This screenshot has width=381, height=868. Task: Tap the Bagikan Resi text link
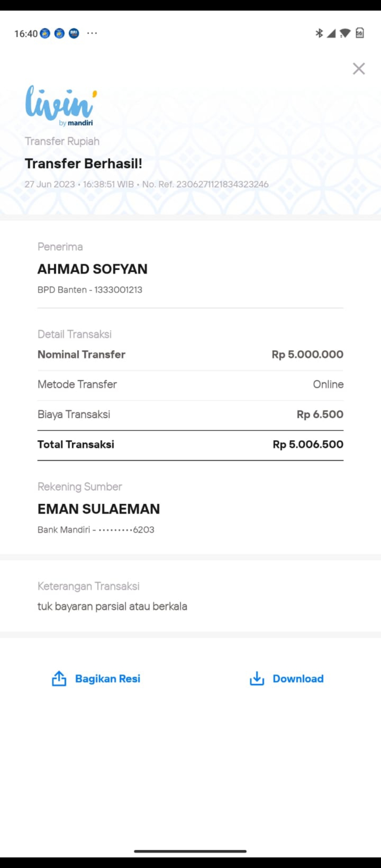pos(108,679)
